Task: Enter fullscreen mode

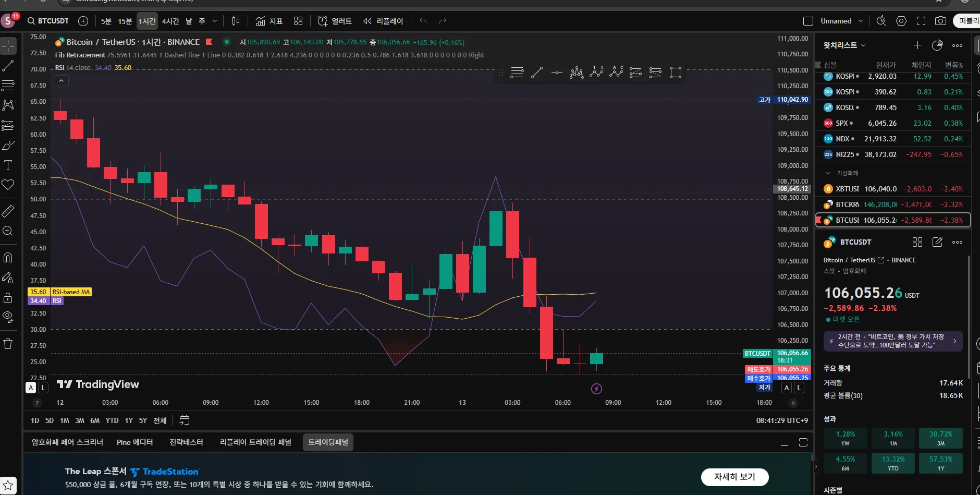Action: (921, 21)
